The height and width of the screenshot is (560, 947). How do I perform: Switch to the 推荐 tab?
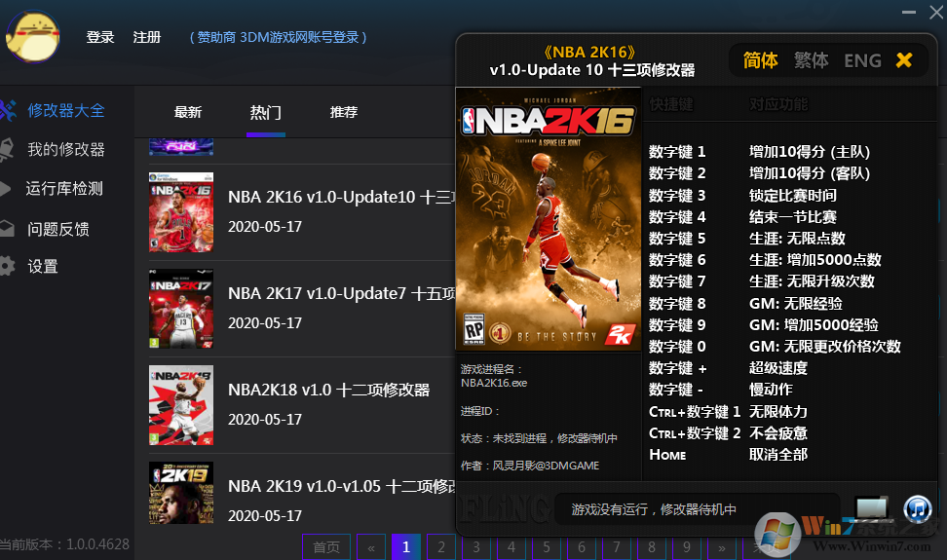(x=344, y=112)
